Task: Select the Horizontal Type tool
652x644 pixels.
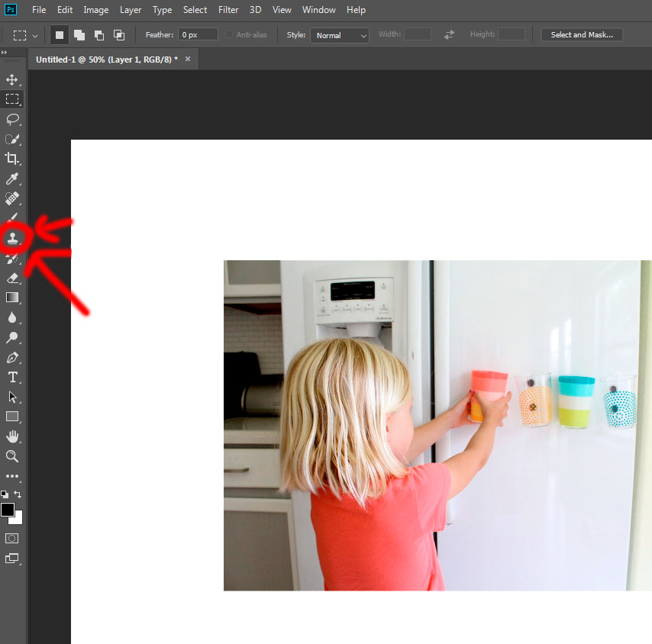Action: [12, 377]
